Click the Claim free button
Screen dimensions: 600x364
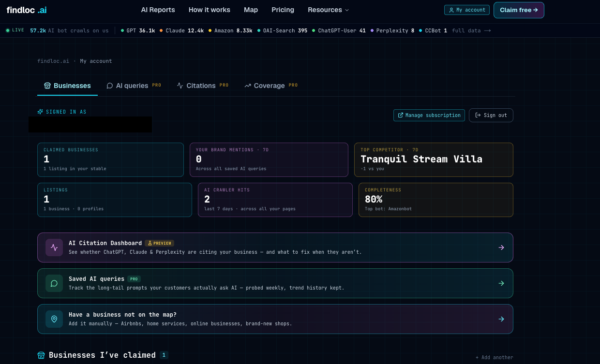pos(519,10)
